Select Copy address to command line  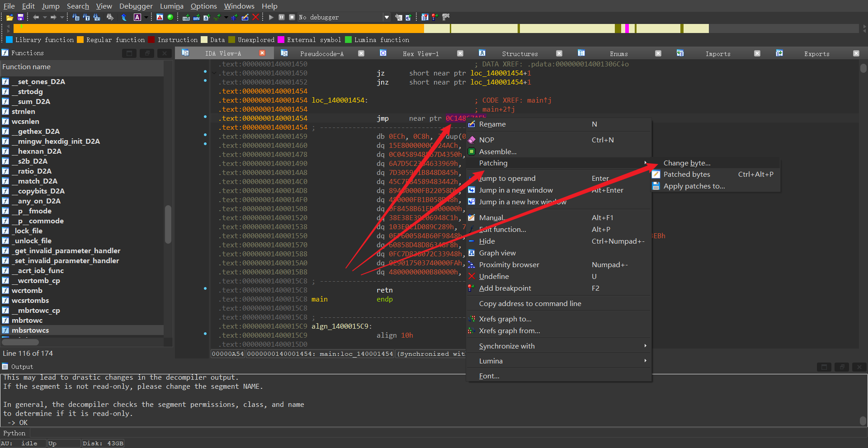pos(559,303)
